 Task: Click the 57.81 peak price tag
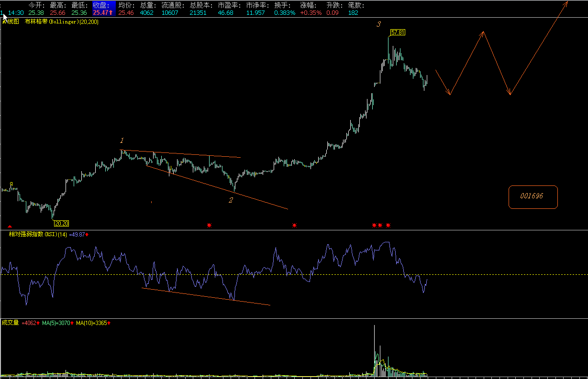click(398, 32)
